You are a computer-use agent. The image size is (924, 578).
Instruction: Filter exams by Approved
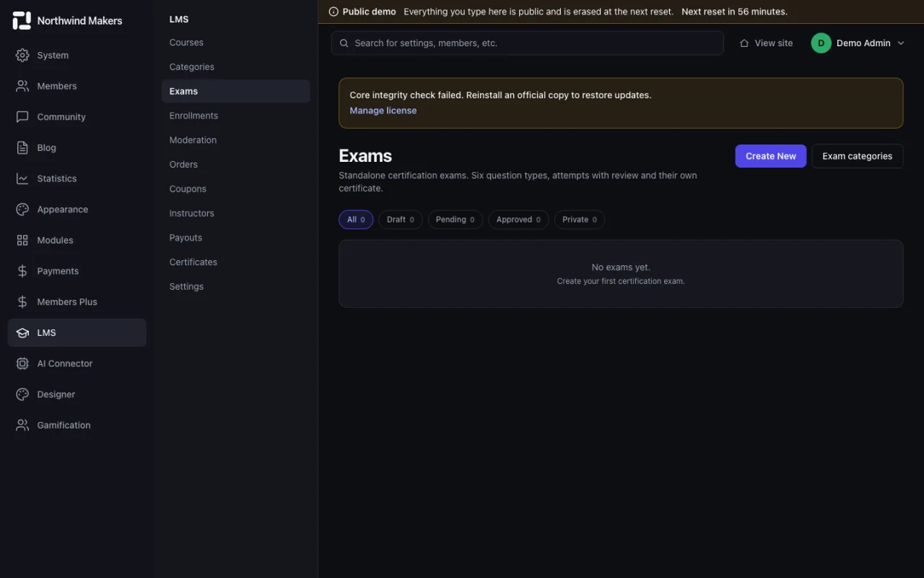point(518,220)
